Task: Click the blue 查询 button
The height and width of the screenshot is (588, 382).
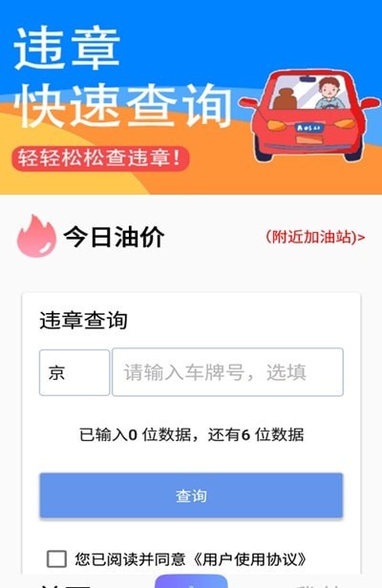Action: [191, 495]
